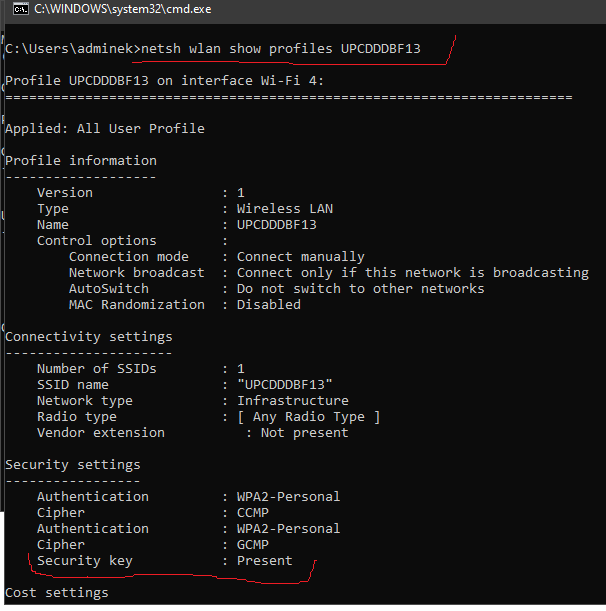606x611 pixels.
Task: Click the "Number of SSIDs" label
Action: [x=96, y=369]
